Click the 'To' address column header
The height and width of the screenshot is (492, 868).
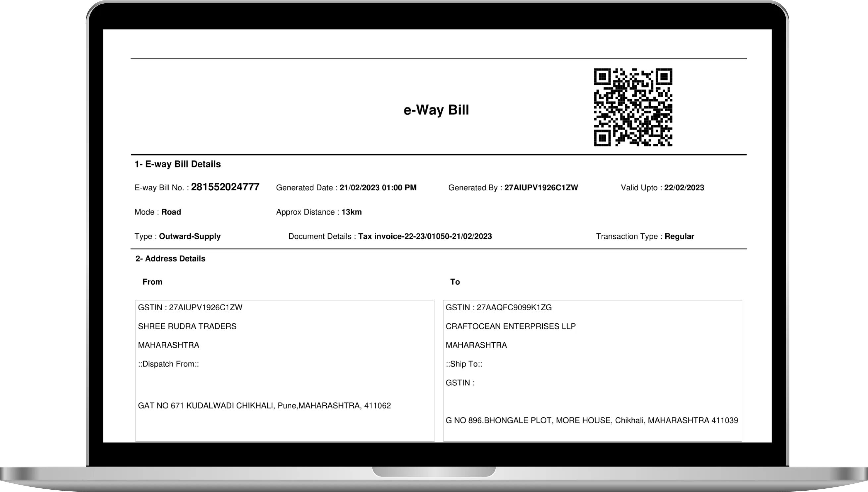pos(455,282)
